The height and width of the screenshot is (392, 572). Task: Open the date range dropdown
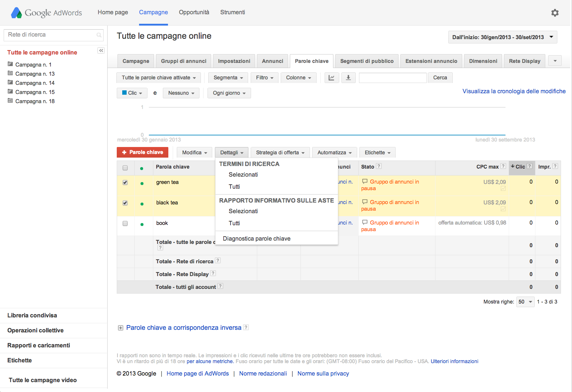pyautogui.click(x=502, y=37)
